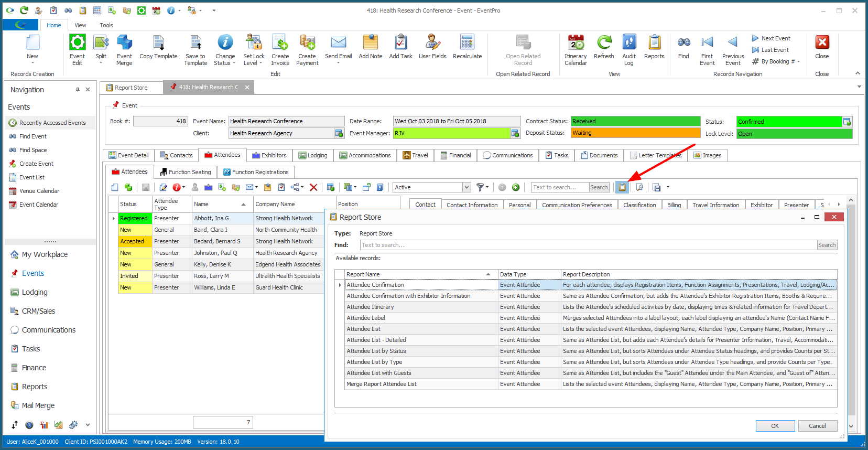This screenshot has width=868, height=450.
Task: Open the Report Store document tab
Action: click(131, 88)
